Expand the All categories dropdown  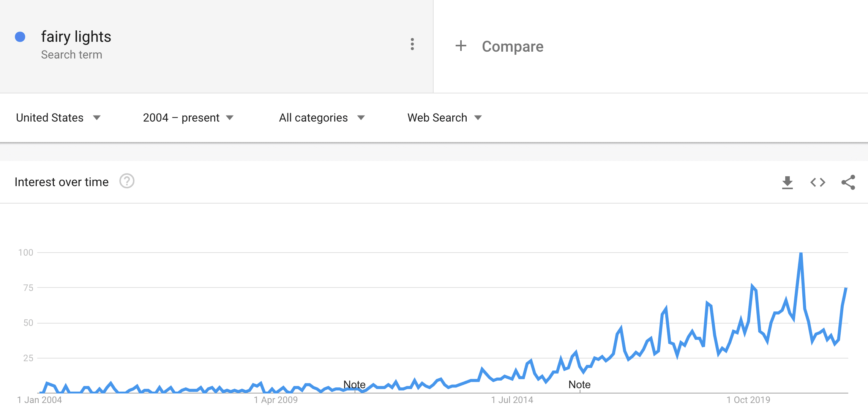(322, 118)
